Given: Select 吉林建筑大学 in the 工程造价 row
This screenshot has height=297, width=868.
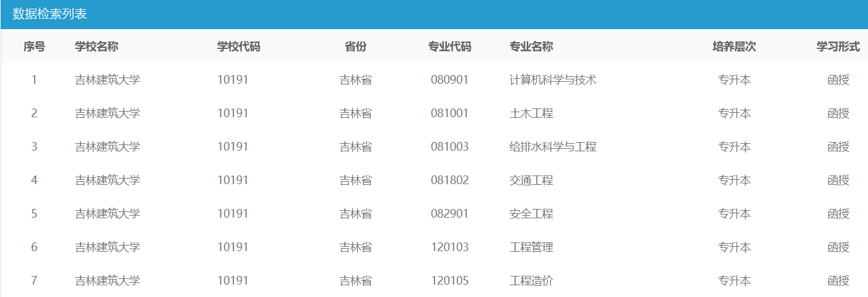Looking at the screenshot, I should pyautogui.click(x=108, y=281).
